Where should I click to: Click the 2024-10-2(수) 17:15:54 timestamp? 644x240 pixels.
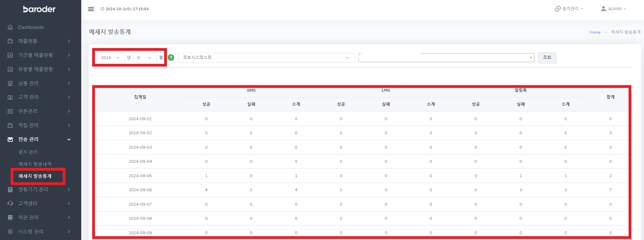coord(127,9)
